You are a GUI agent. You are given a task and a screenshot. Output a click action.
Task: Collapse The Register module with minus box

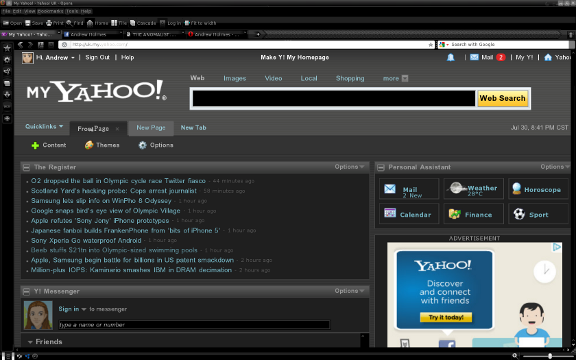(x=26, y=168)
